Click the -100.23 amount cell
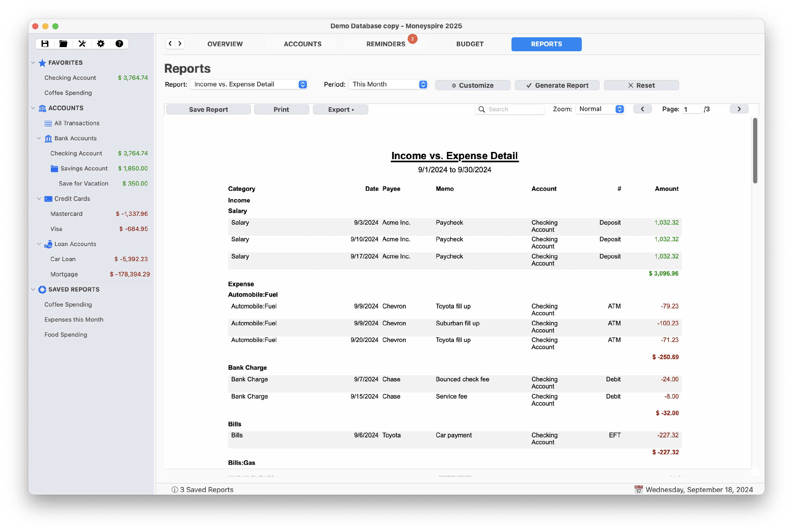This screenshot has height=532, width=793. pyautogui.click(x=667, y=323)
